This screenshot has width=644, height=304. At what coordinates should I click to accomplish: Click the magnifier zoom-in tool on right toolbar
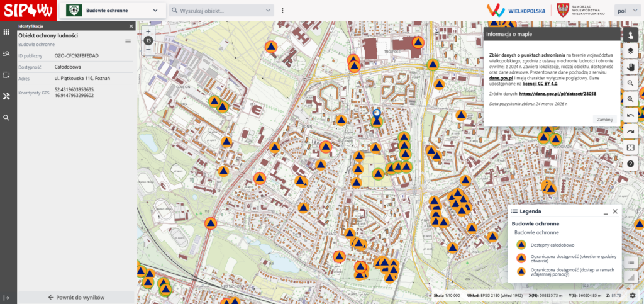631,83
